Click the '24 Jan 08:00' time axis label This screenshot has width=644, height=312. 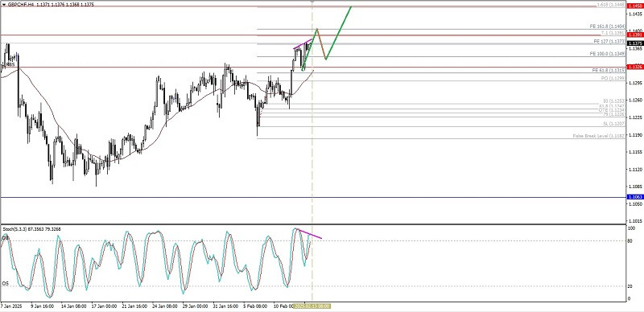coord(164,306)
